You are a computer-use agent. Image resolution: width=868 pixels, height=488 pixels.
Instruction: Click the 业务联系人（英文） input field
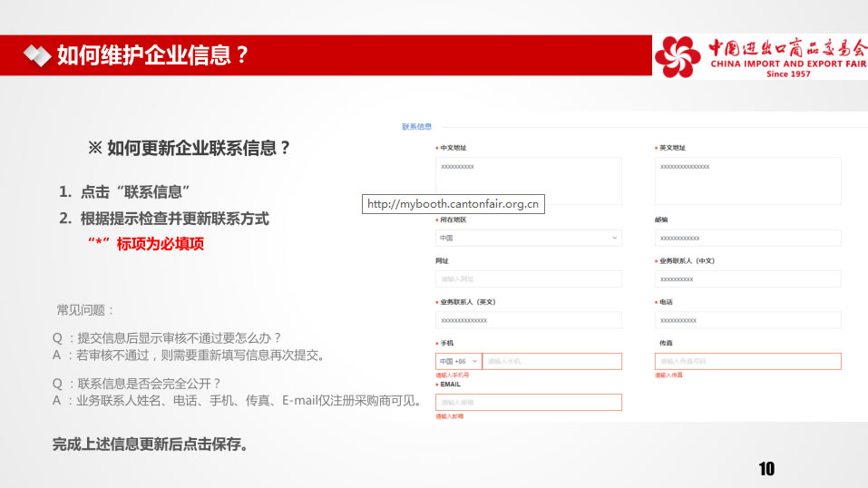coord(528,319)
